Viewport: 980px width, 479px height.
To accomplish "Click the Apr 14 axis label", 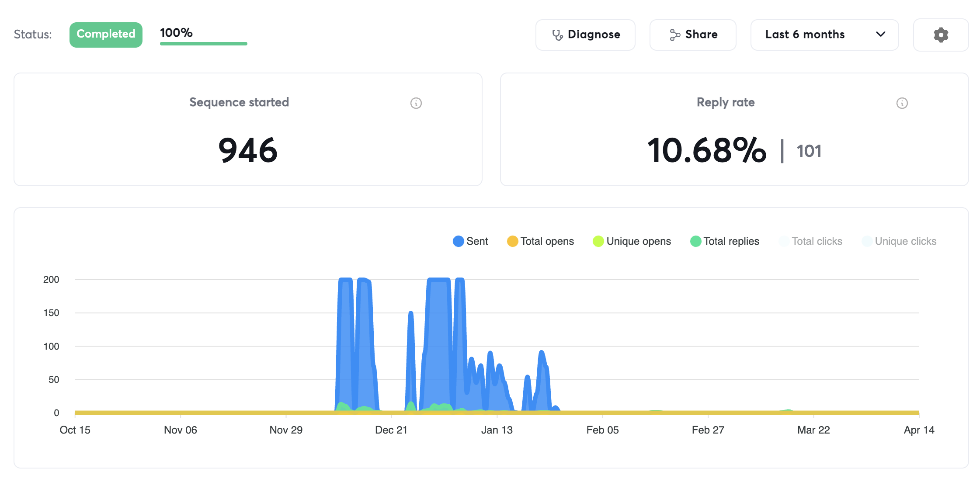I will point(919,430).
